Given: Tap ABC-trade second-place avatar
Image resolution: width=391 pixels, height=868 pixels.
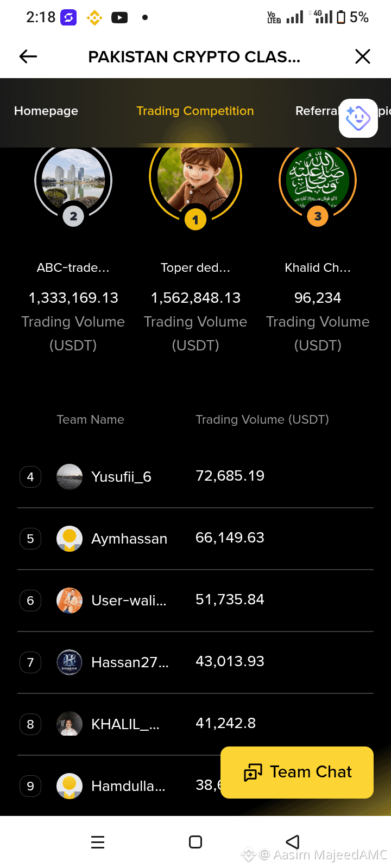Looking at the screenshot, I should tap(73, 180).
